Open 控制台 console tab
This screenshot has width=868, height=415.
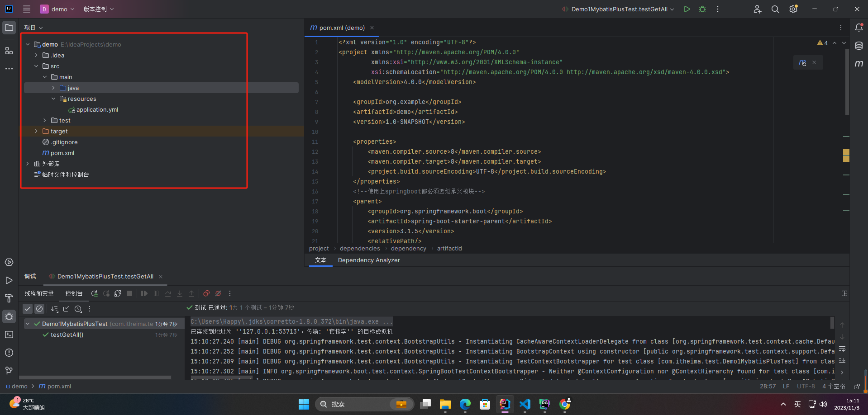coord(74,293)
